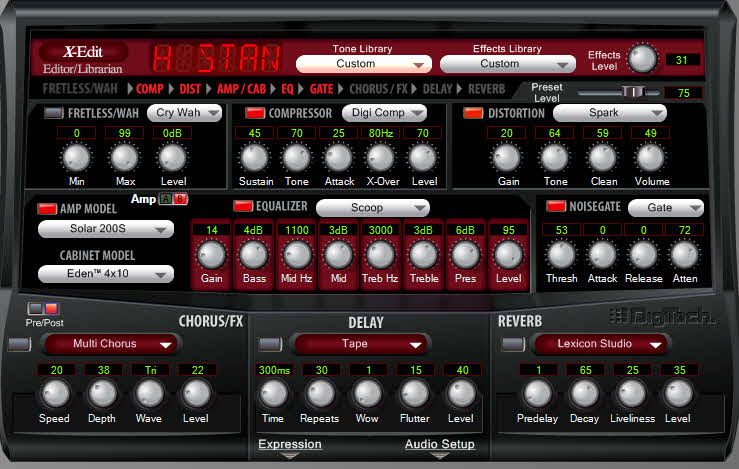
Task: Click the Chorus Speed knob
Action: coord(56,394)
